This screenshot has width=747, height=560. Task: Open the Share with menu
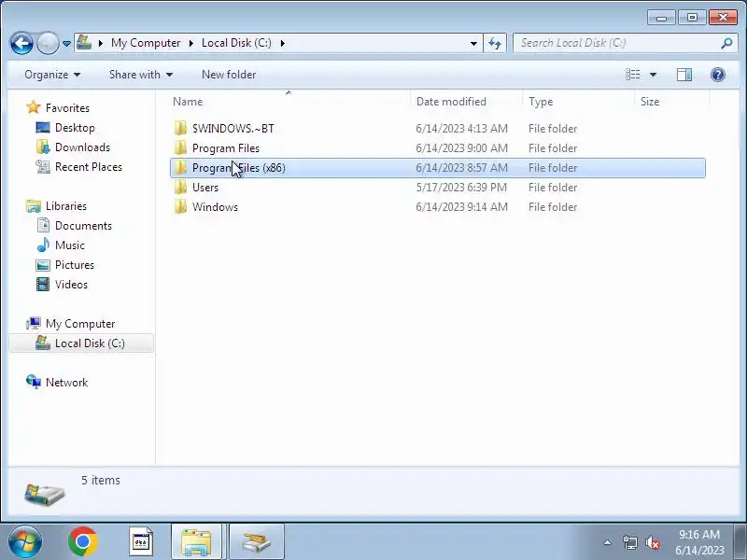[x=141, y=75]
